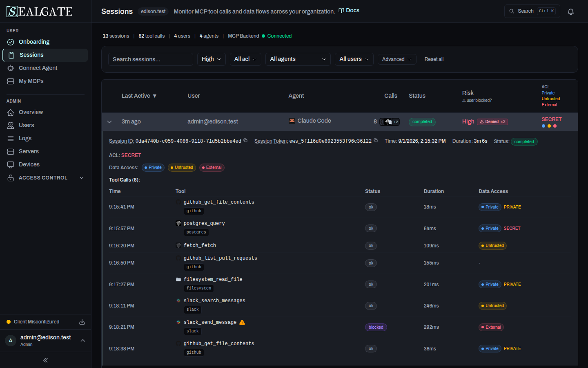Click the Sealgate logo
588x368 pixels.
(x=40, y=11)
